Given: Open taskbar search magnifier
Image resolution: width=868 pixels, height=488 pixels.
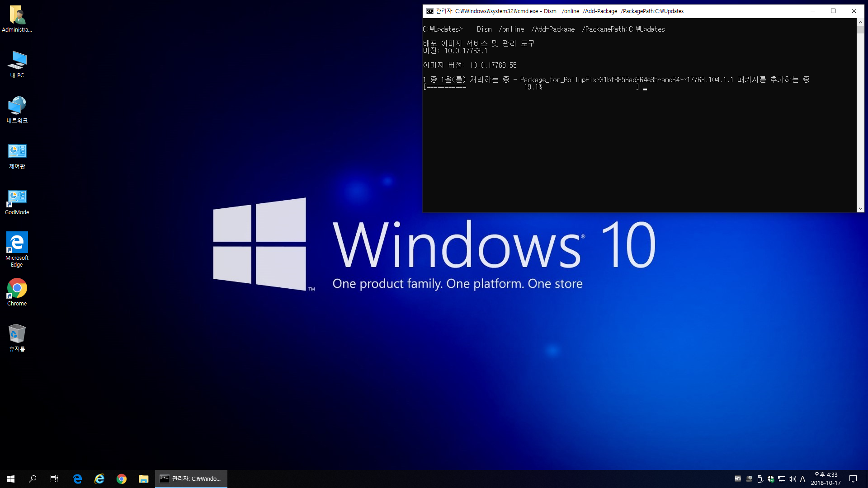Looking at the screenshot, I should tap(33, 479).
